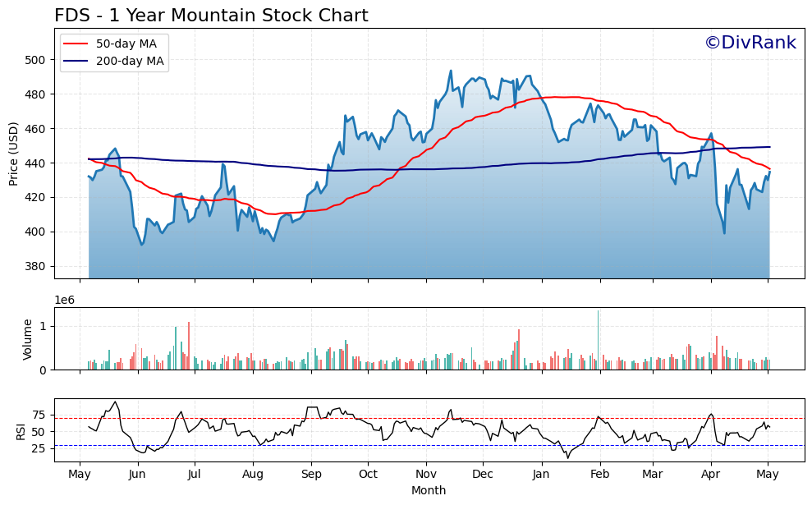Click the 25 RSI tick label
Viewport: 812px width, 505px height.
pos(39,448)
